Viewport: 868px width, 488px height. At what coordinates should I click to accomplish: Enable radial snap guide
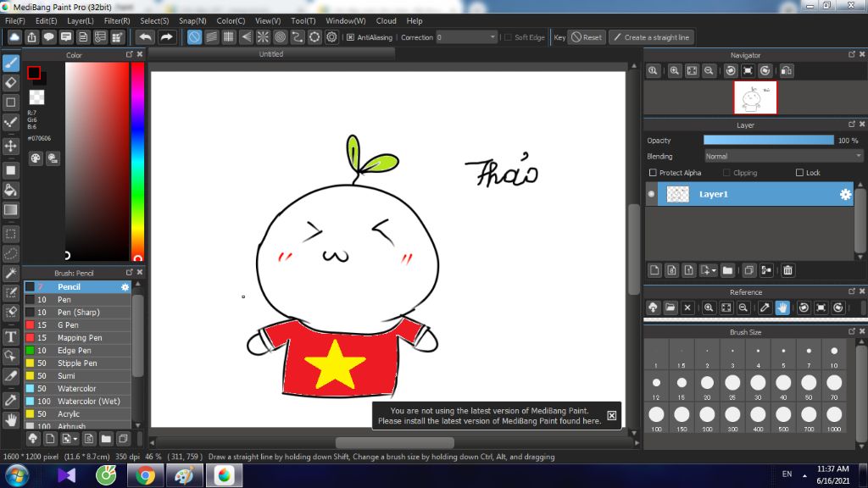point(263,37)
